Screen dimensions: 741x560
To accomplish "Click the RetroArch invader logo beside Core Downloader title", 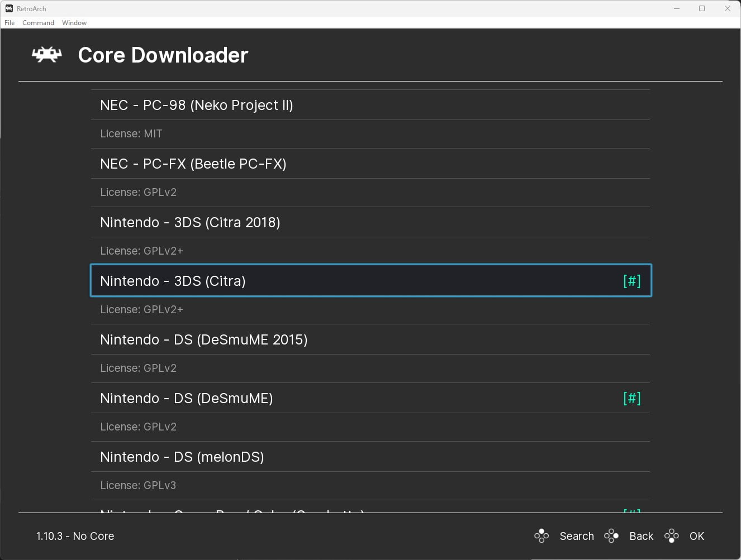I will pos(46,54).
